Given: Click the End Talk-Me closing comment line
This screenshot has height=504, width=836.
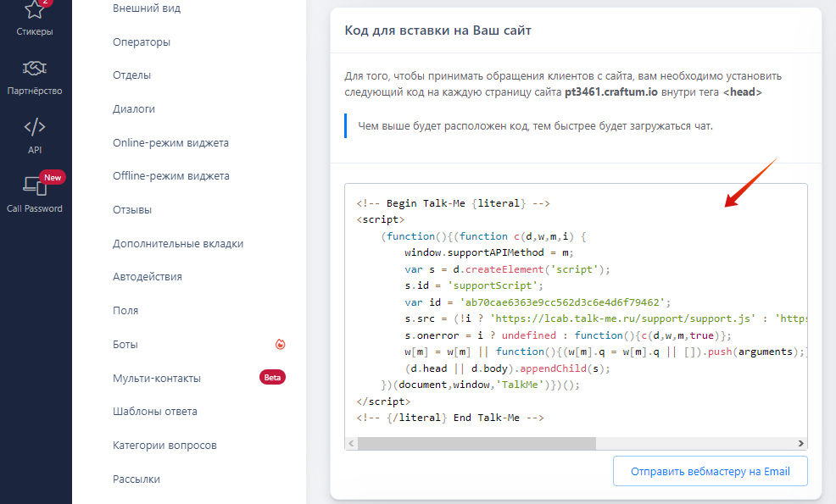Looking at the screenshot, I should 450,418.
